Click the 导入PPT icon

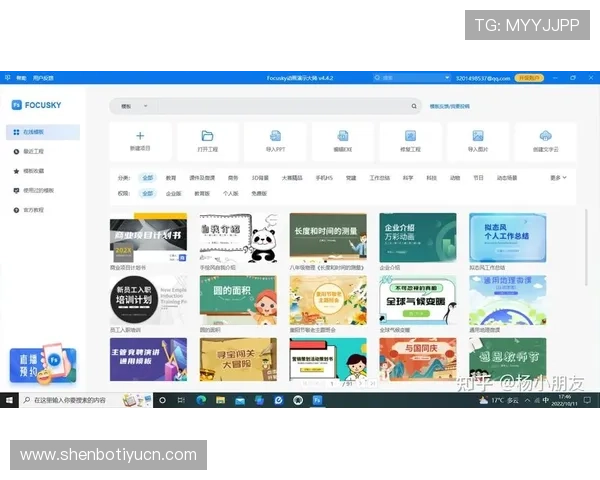pyautogui.click(x=276, y=136)
